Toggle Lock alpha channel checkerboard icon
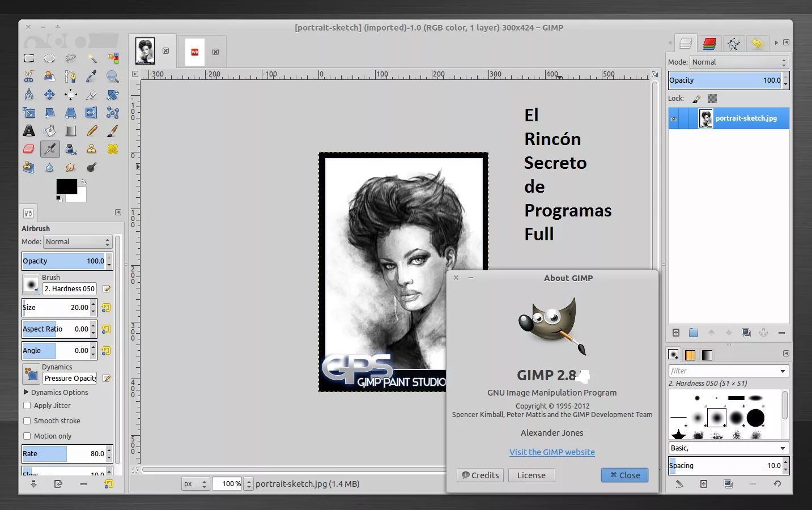This screenshot has width=812, height=510. [x=712, y=99]
